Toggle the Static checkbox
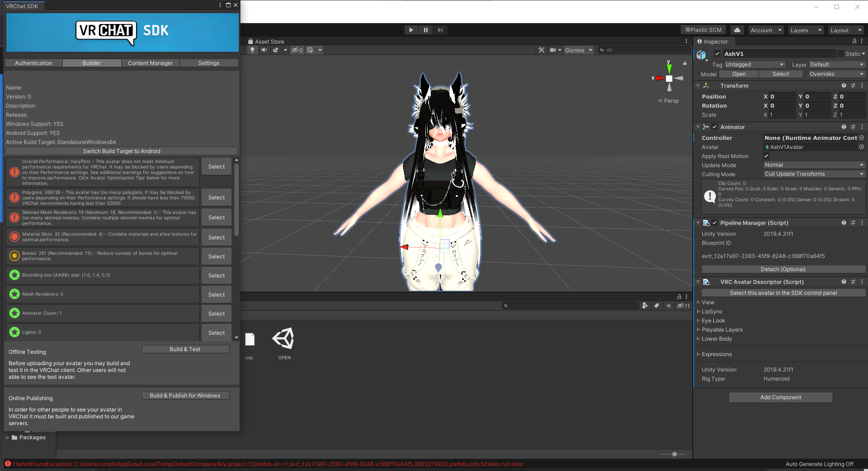 [x=841, y=54]
